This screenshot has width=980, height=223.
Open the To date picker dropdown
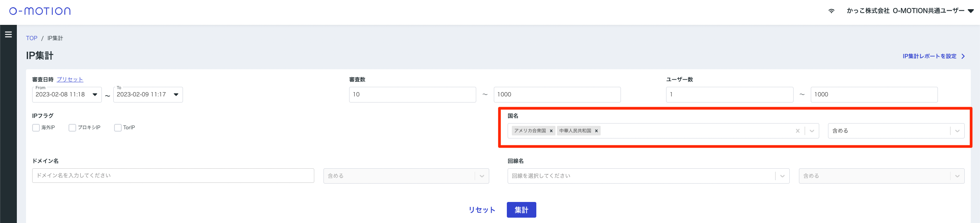176,94
